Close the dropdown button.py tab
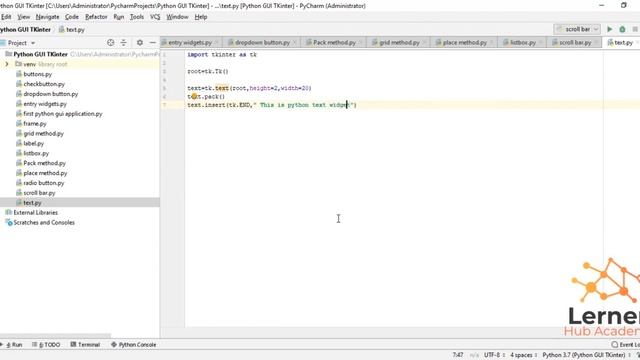640x360 pixels. click(x=294, y=42)
